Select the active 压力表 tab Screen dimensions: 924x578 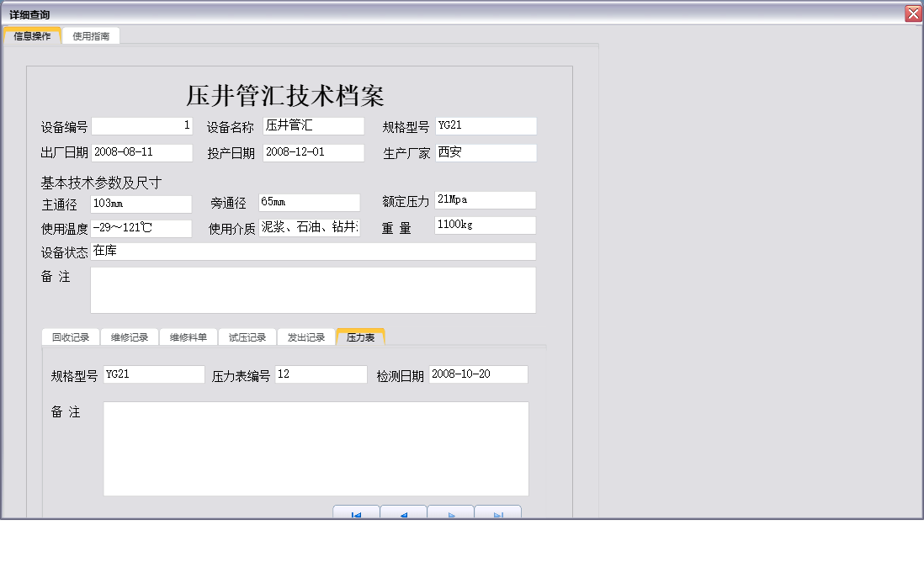360,335
